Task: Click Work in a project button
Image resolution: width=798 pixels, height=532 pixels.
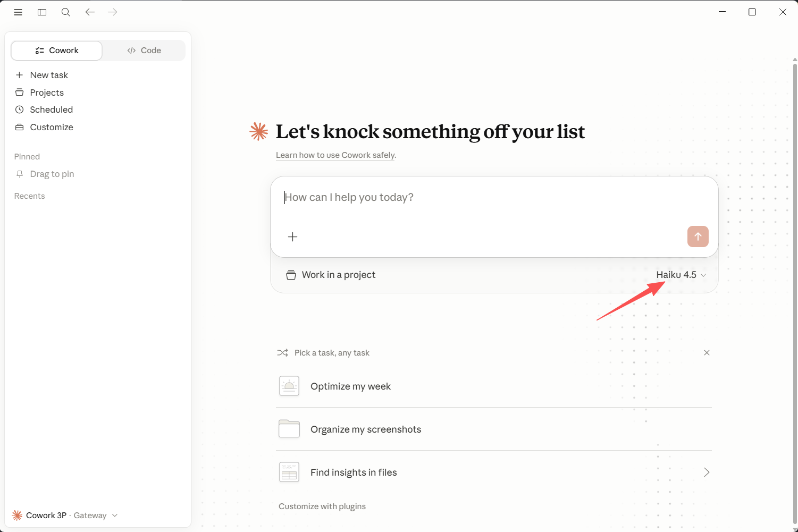Action: click(x=331, y=275)
